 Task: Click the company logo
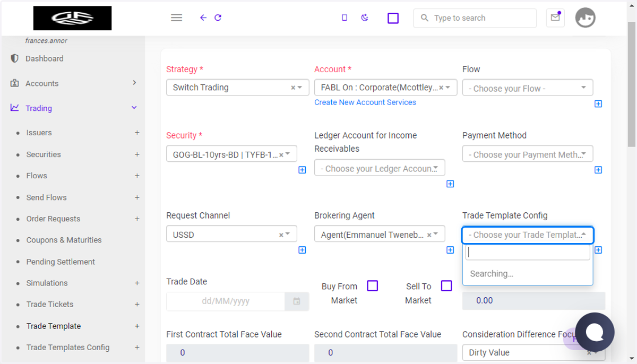(x=73, y=18)
